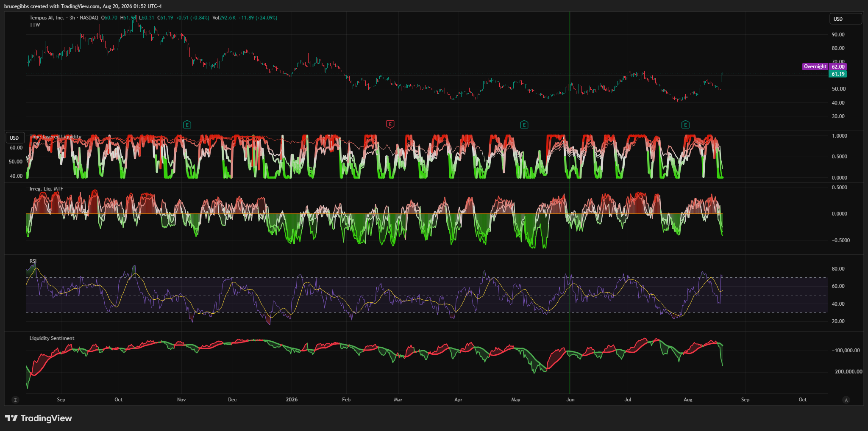Screen dimensions: 868x431
Task: Open the USD currency dropdown on price scale
Action: (x=846, y=19)
